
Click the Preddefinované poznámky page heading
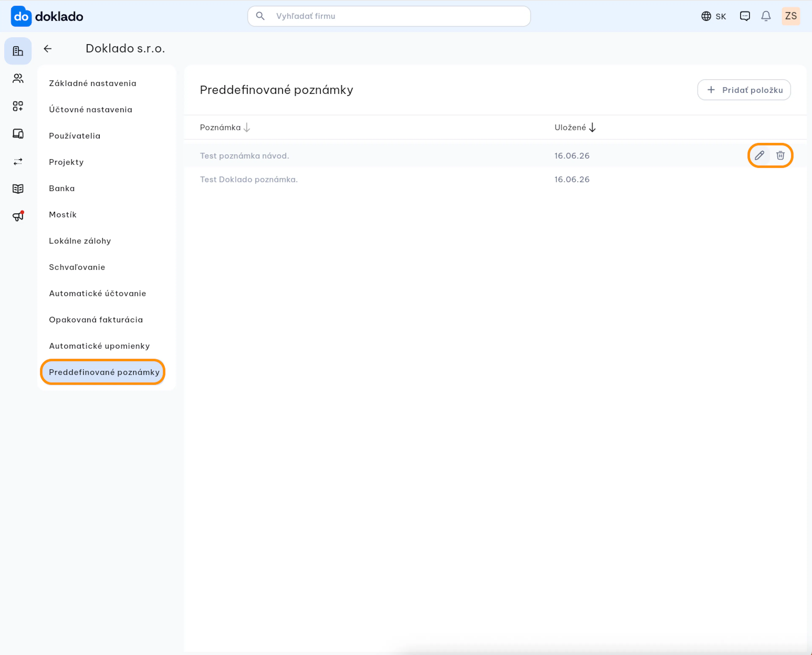coord(276,90)
